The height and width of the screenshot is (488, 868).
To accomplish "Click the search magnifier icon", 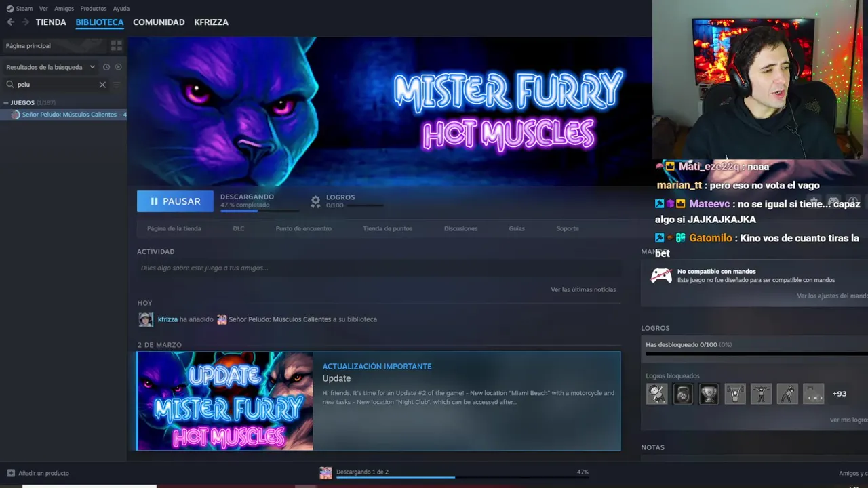I will [x=10, y=85].
